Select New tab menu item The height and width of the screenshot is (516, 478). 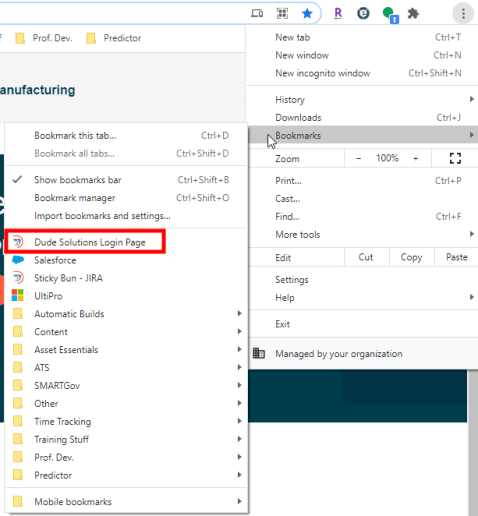pos(363,37)
